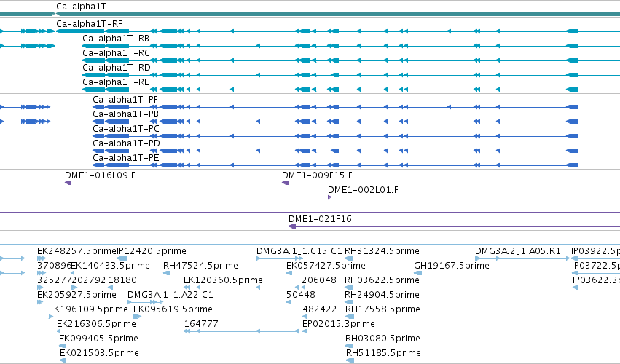The image size is (620, 364).
Task: Click the 370896 feature label
Action: [54, 266]
